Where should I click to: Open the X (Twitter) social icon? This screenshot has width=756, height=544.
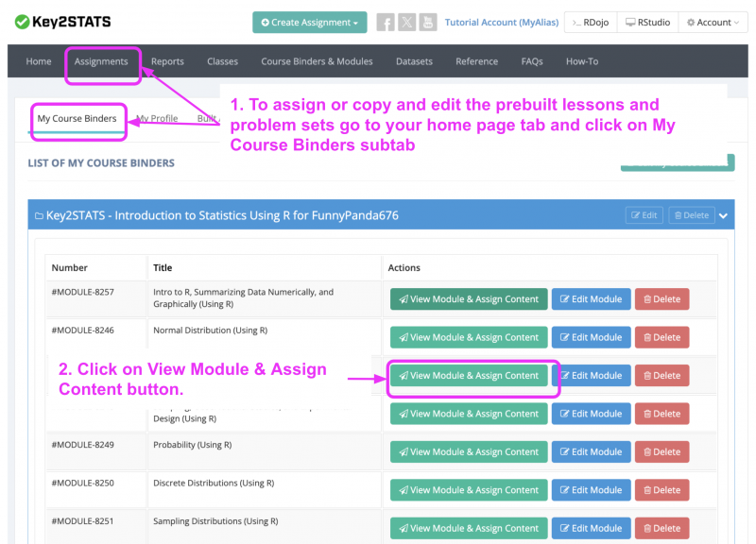[x=406, y=22]
